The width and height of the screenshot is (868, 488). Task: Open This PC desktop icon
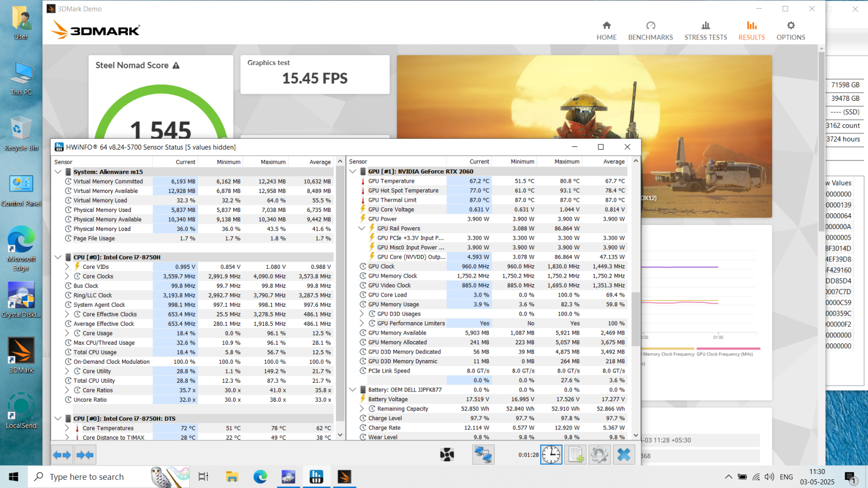pos(21,78)
